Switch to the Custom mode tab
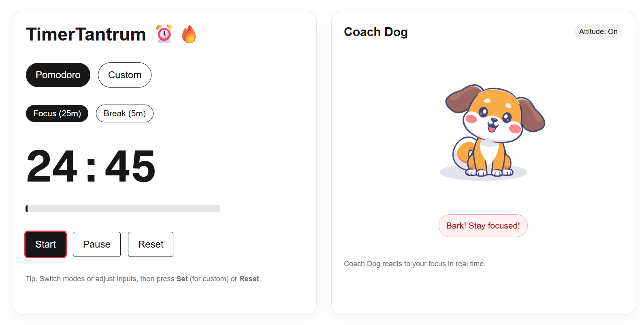Viewport: 644px width, 325px height. [x=125, y=75]
